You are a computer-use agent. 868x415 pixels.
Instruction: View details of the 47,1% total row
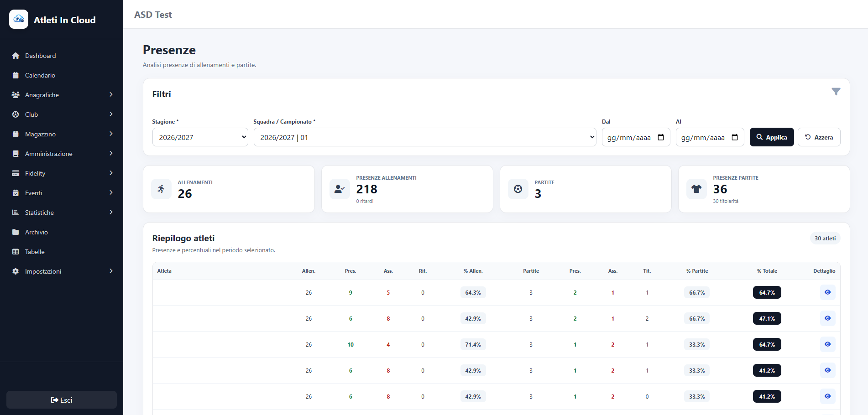(x=827, y=318)
